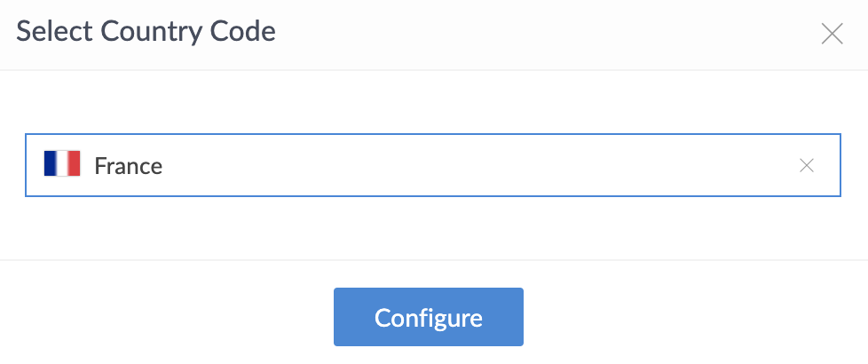Click the dialog header heading text
The width and height of the screenshot is (868, 364).
coord(146,33)
